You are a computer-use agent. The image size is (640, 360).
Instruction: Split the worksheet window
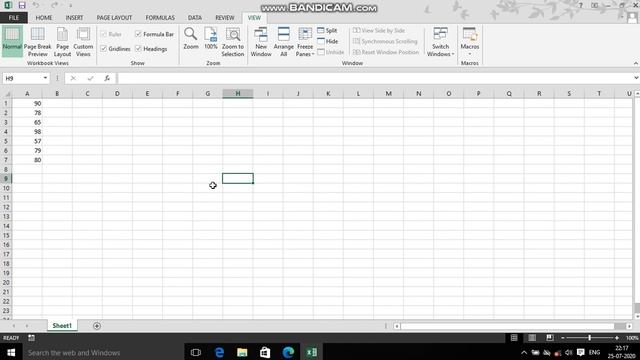(327, 31)
